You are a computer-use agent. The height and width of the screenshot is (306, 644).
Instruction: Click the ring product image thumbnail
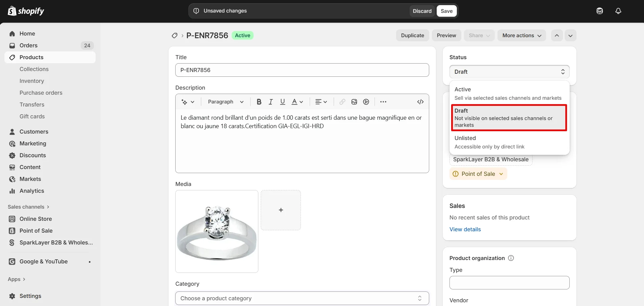(216, 232)
